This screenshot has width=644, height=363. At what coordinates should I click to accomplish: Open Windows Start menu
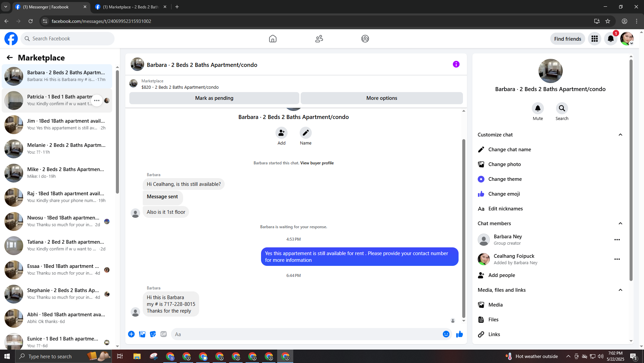click(7, 356)
